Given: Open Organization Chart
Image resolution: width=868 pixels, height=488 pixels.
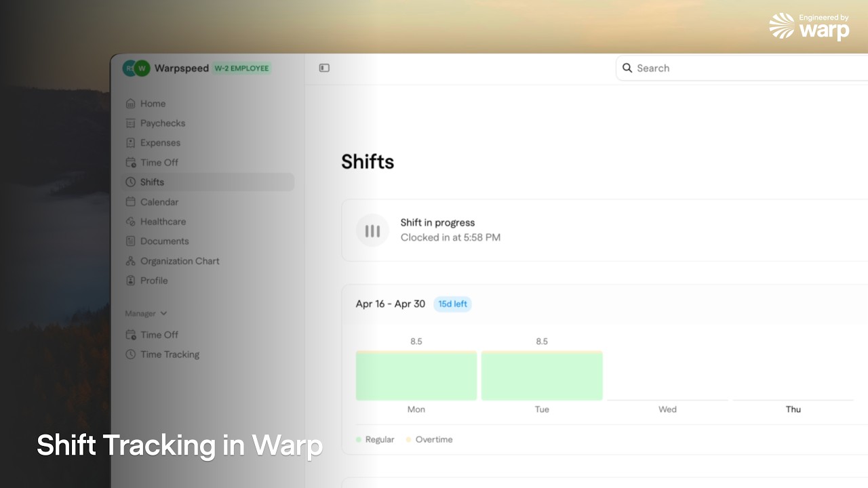Looking at the screenshot, I should coord(208,261).
